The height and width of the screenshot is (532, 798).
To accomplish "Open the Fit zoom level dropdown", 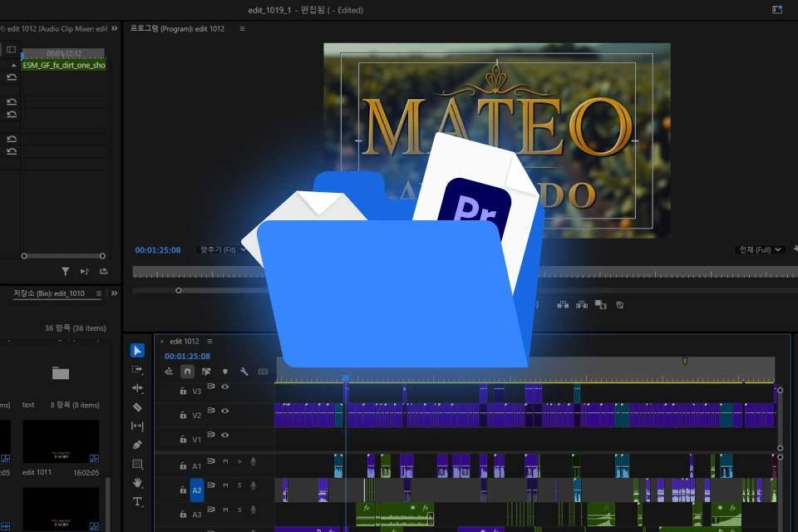I will [x=221, y=249].
